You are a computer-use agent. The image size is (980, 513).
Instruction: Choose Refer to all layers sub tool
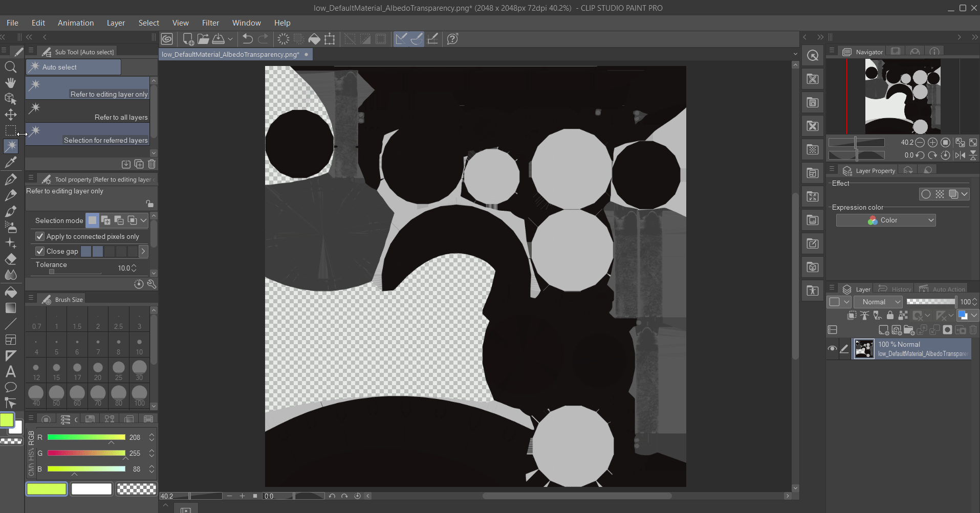click(x=88, y=111)
